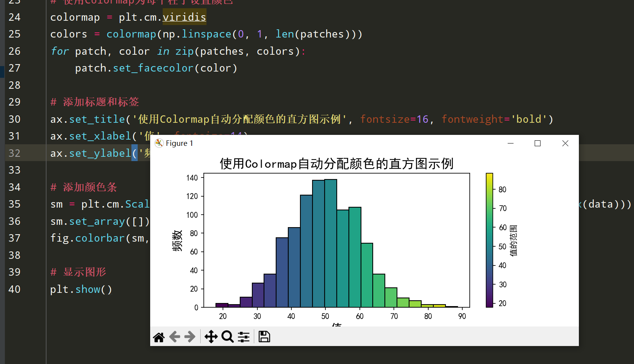Click the x-axis tick label 90
This screenshot has height=364, width=634.
pos(462,316)
